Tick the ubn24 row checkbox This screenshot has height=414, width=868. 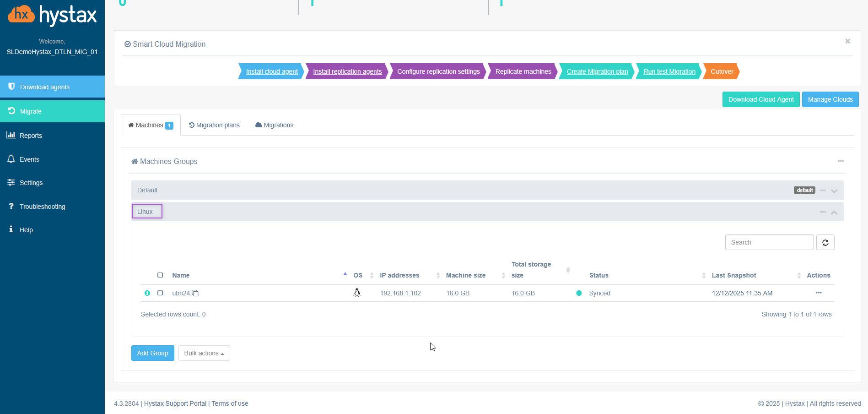pos(160,293)
